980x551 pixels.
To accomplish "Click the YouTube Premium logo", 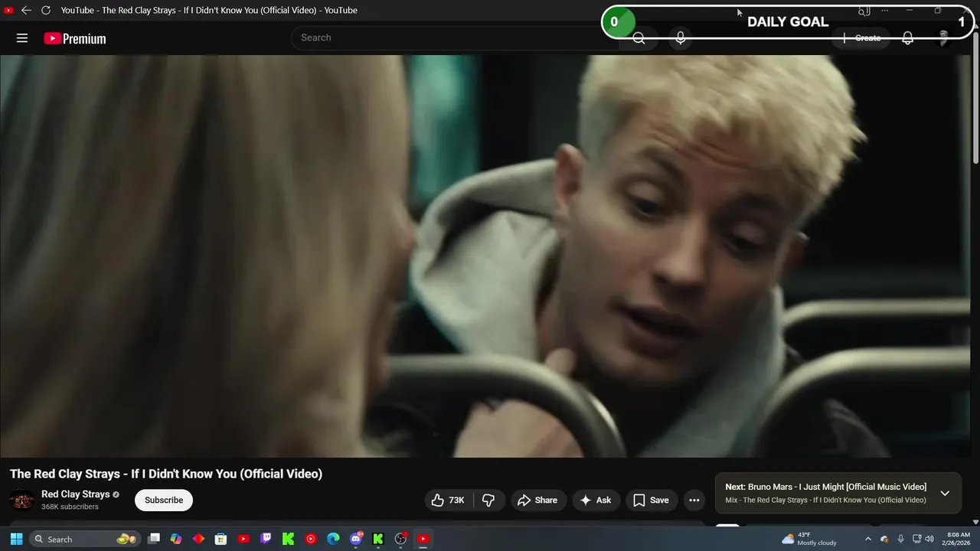I will 75,38.
